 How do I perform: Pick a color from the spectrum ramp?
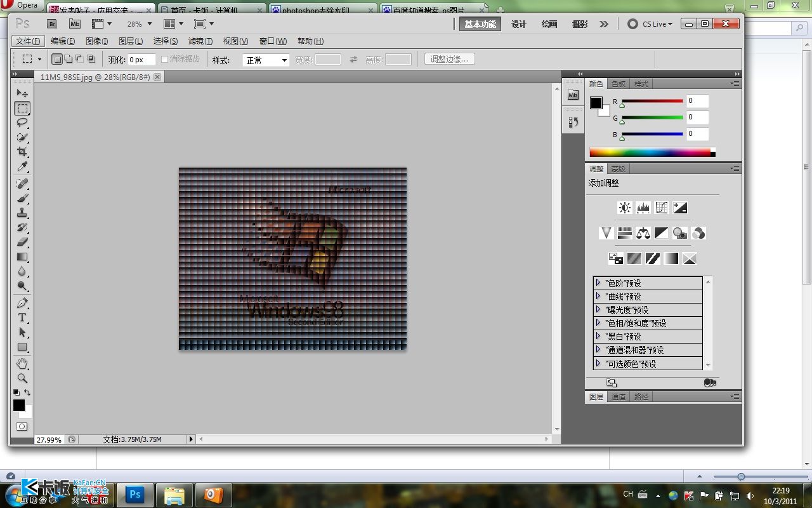pyautogui.click(x=652, y=152)
